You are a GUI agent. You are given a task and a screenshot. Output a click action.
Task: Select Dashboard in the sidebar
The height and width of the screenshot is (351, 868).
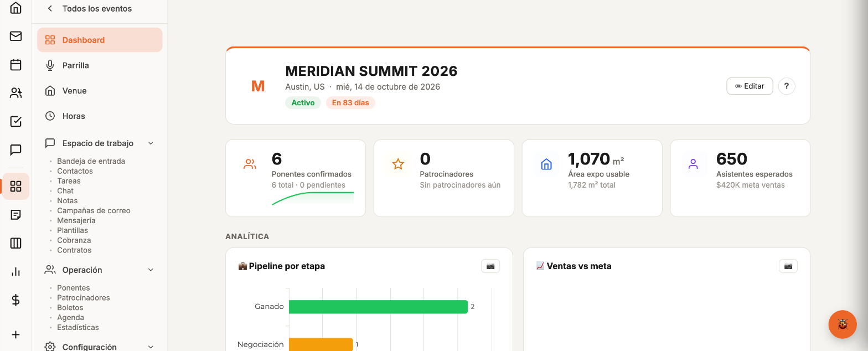click(100, 40)
